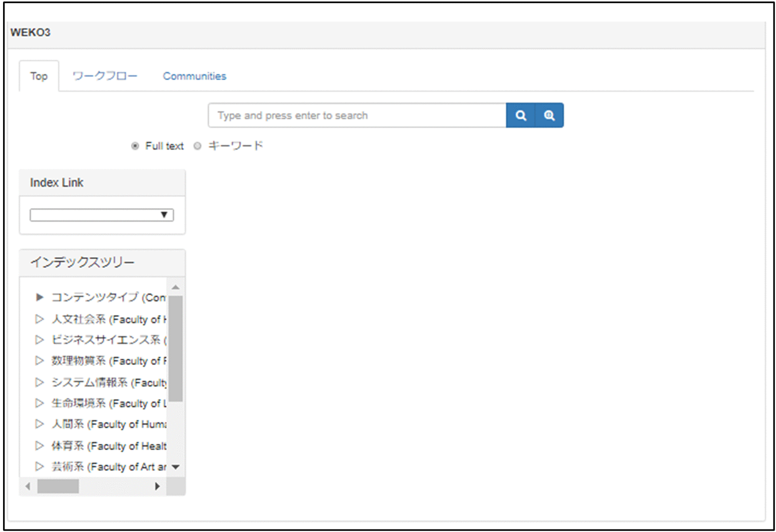
Task: Expand the ビジネスサイエンス系 tree node
Action: tap(40, 340)
